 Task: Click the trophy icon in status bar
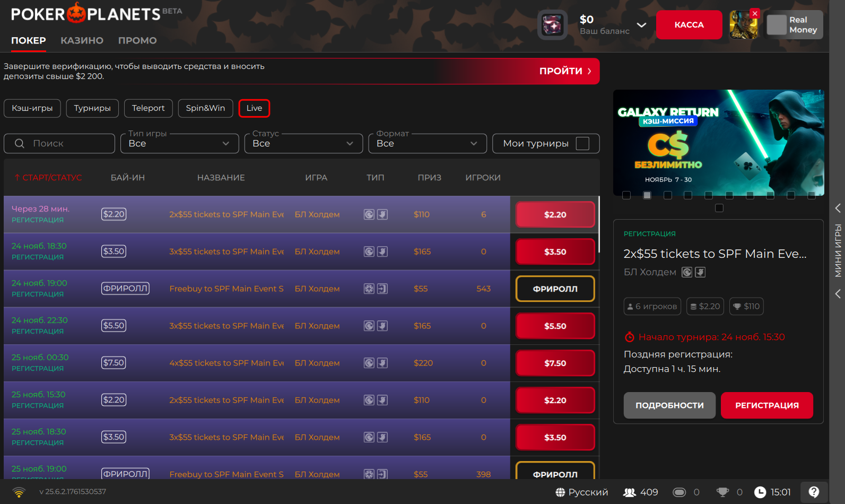click(x=722, y=492)
